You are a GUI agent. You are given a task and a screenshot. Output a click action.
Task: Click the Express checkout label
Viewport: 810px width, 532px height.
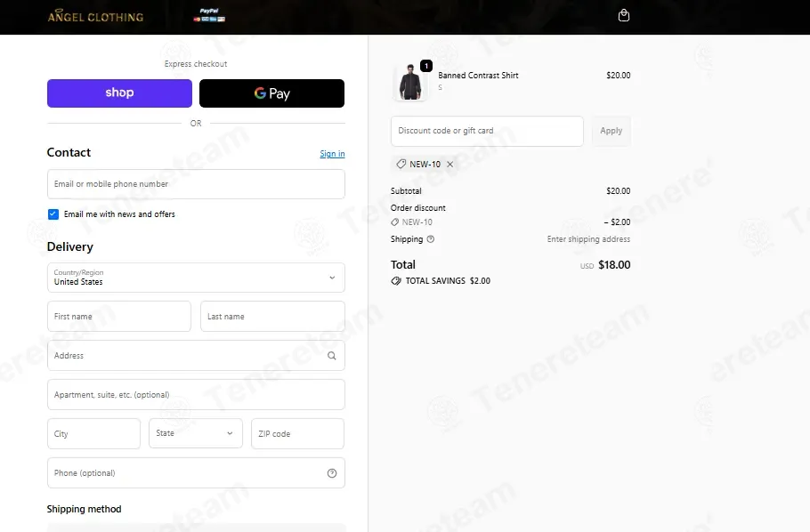click(196, 64)
